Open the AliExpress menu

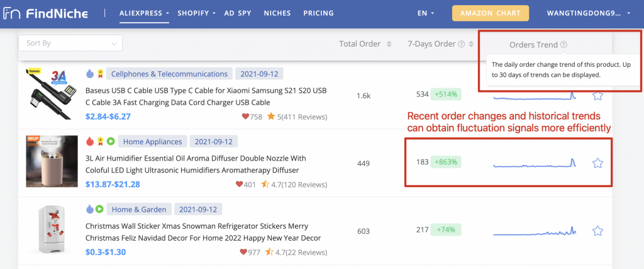click(144, 13)
